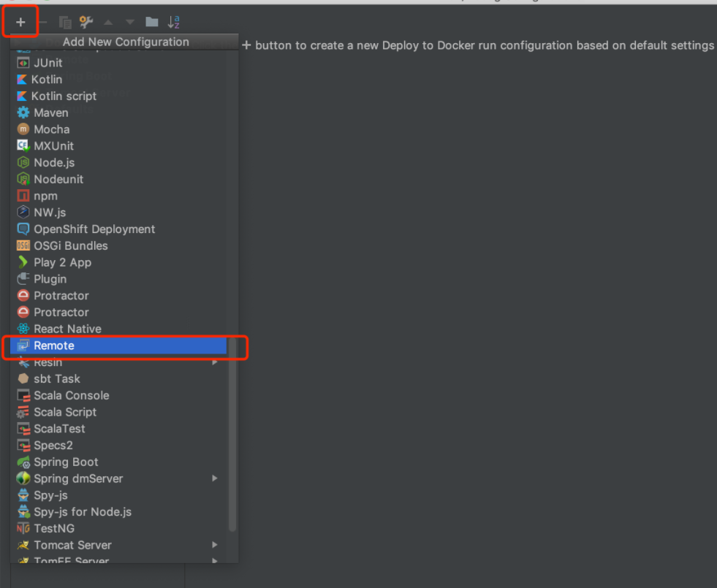Screen dimensions: 717x588
Task: Click the MXUnit icon
Action: coord(23,146)
